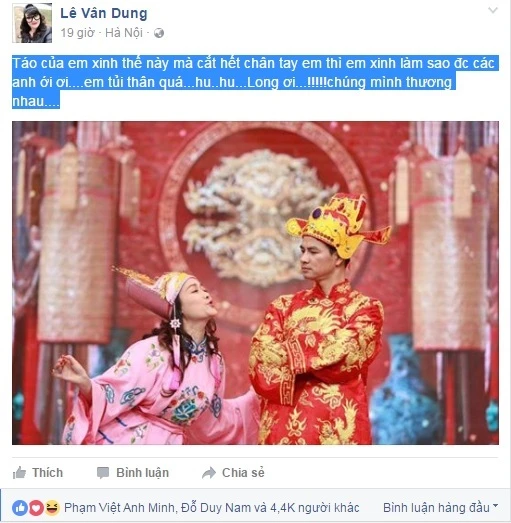The width and height of the screenshot is (511, 523).
Task: Open Phạm Việt Anh Minh's profile link
Action: (119, 508)
